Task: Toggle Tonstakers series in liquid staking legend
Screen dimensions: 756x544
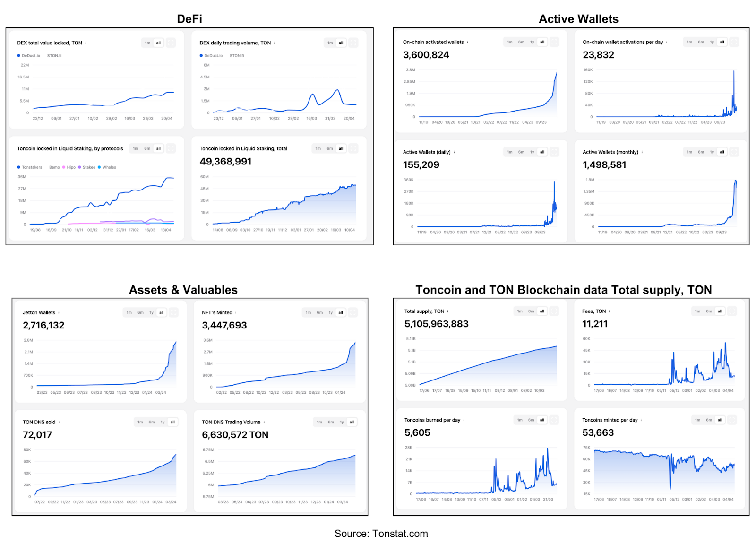Action: (32, 167)
